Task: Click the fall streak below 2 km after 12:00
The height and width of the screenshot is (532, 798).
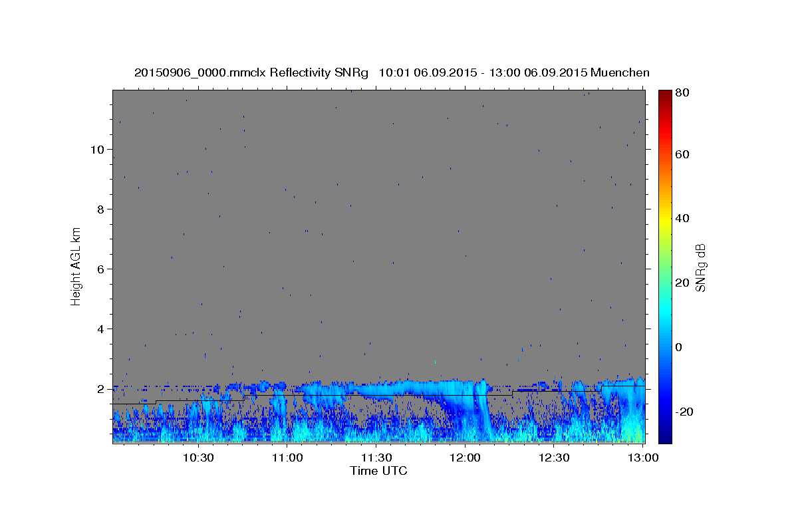Action: click(x=485, y=416)
